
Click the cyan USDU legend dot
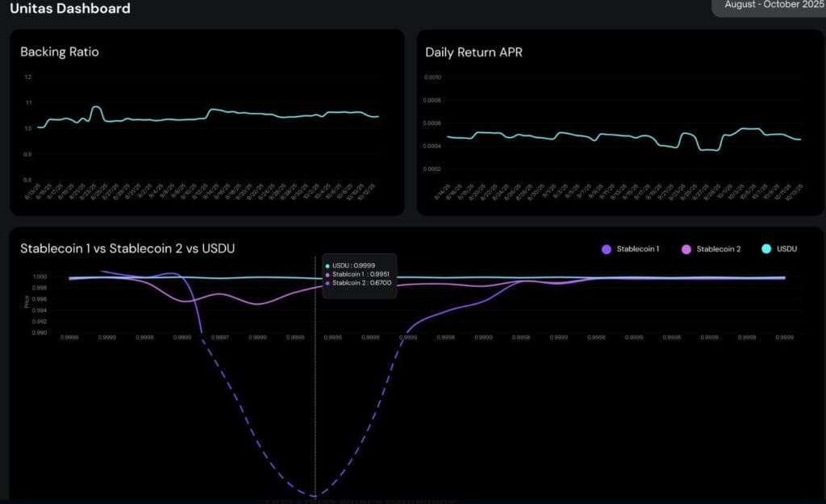pyautogui.click(x=767, y=249)
